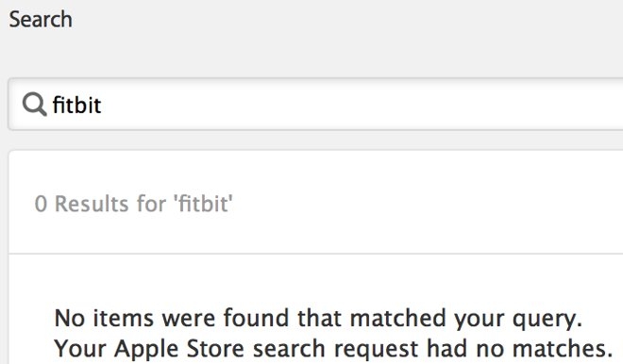The width and height of the screenshot is (623, 364).
Task: Click the magnifying glass search icon
Action: pos(35,105)
